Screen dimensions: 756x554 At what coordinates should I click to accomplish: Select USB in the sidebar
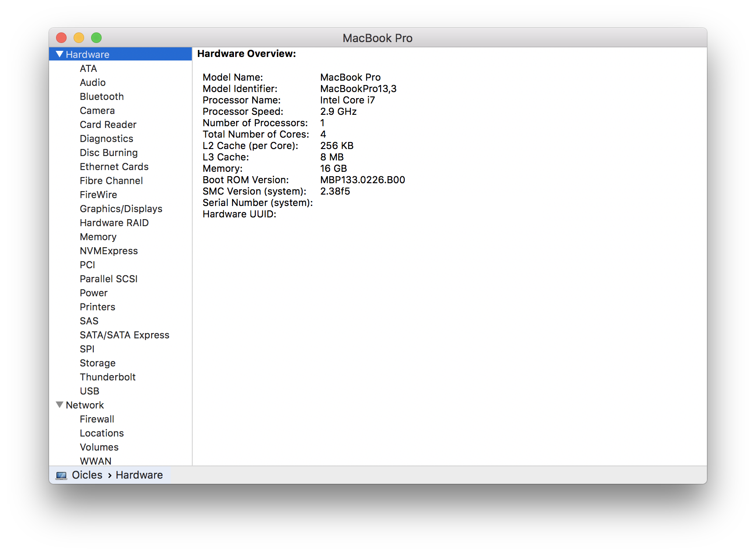[x=90, y=391]
